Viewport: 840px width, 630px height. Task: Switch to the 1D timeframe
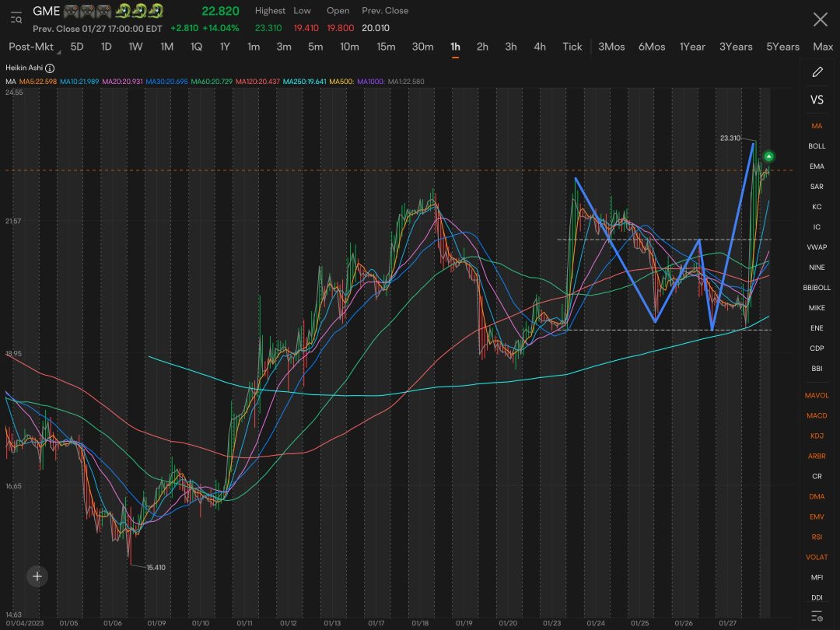pyautogui.click(x=106, y=47)
